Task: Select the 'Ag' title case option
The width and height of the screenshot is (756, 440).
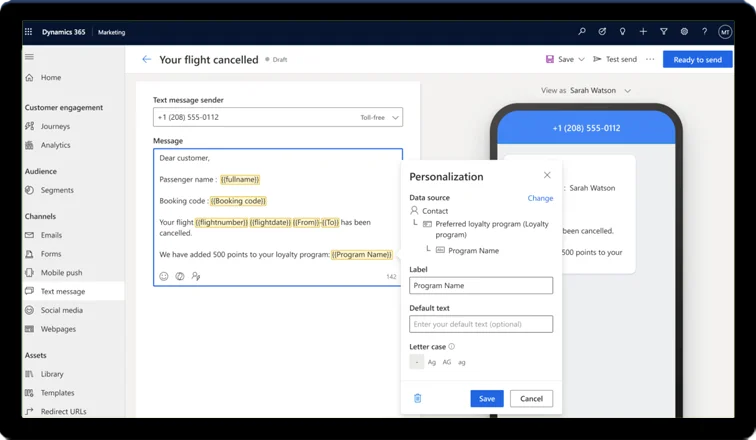Action: point(432,362)
